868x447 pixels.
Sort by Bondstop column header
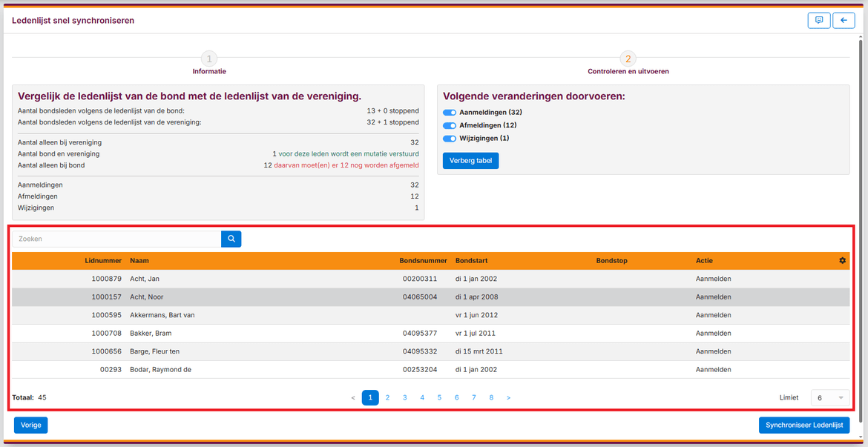(x=612, y=261)
